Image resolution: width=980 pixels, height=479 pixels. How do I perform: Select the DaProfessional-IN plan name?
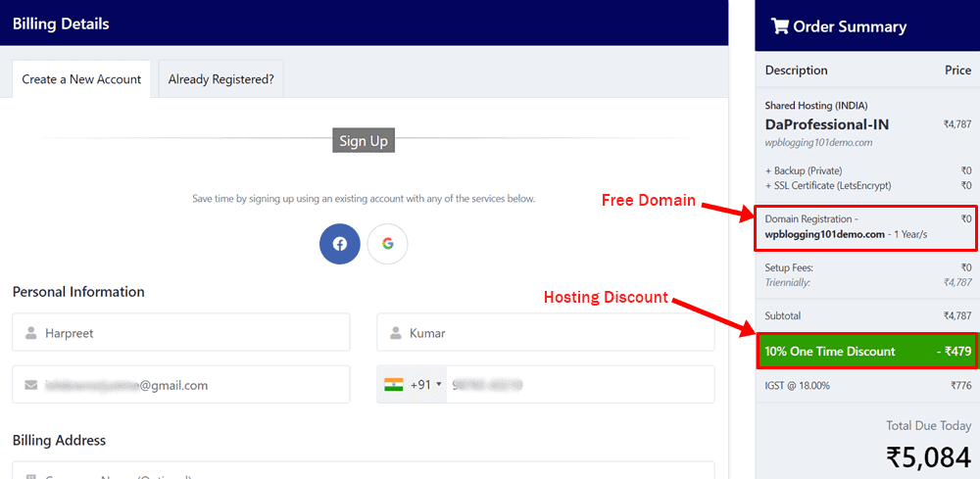[825, 124]
